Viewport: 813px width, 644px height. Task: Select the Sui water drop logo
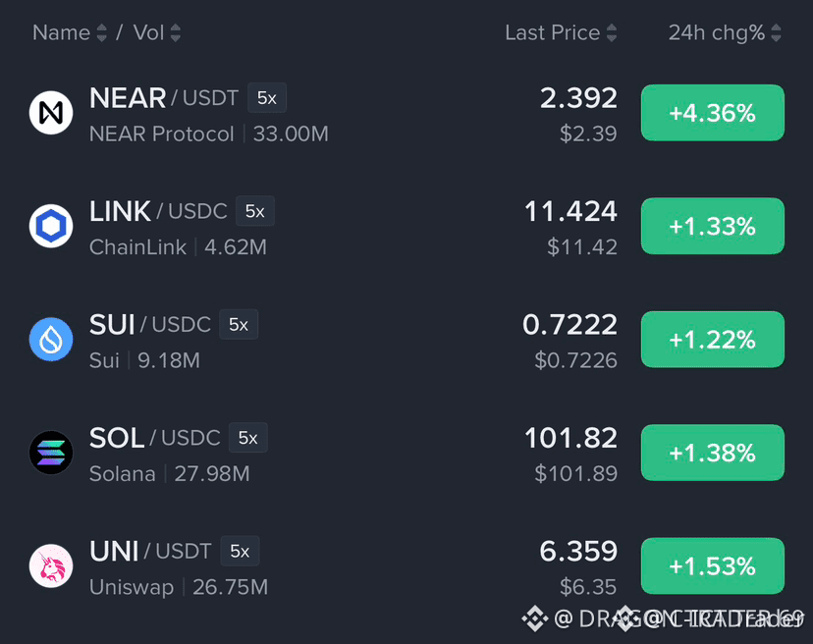[x=51, y=340]
